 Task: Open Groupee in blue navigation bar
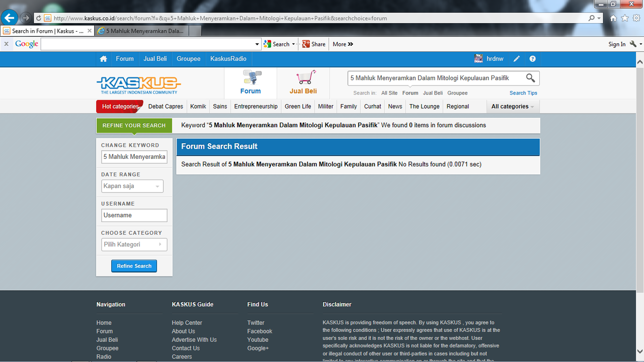pyautogui.click(x=189, y=59)
